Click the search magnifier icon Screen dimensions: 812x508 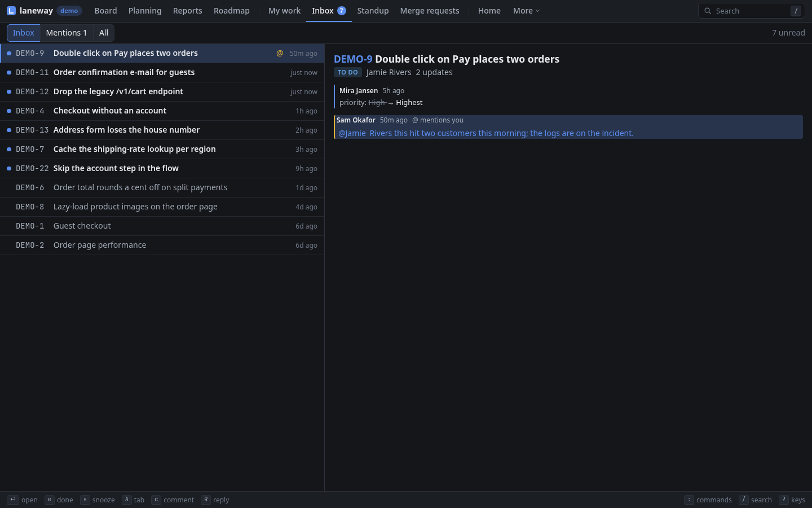point(708,11)
